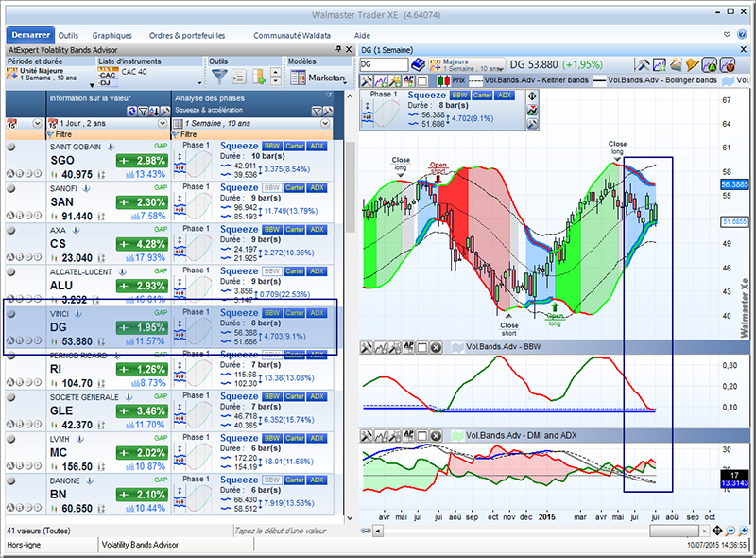
Task: Click the magic wand icon on the Prix toolbar
Action: pyautogui.click(x=395, y=80)
